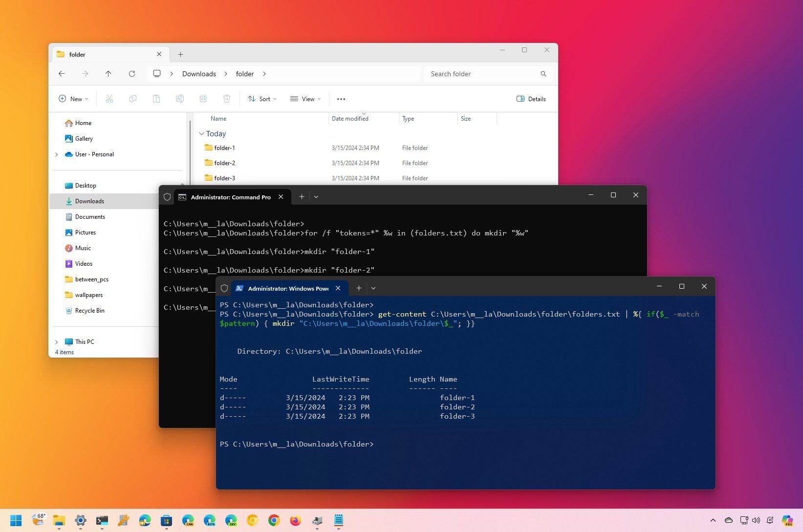Select the Rename icon
Screen dimensions: 803x532
(180, 99)
